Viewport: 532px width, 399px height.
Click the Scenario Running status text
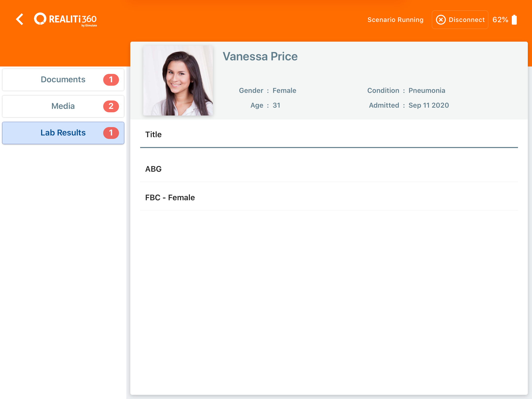click(395, 20)
